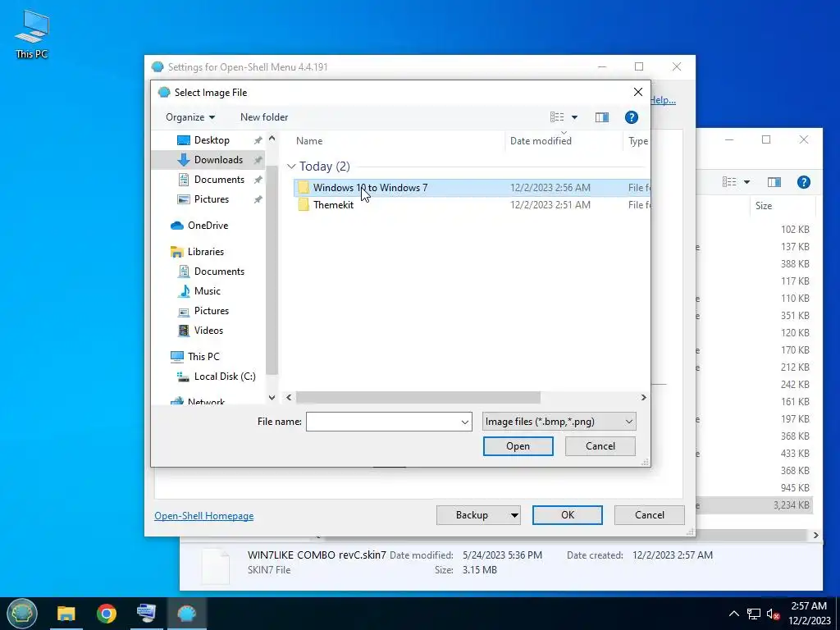
Task: Open Documents under Libraries
Action: [x=219, y=272]
